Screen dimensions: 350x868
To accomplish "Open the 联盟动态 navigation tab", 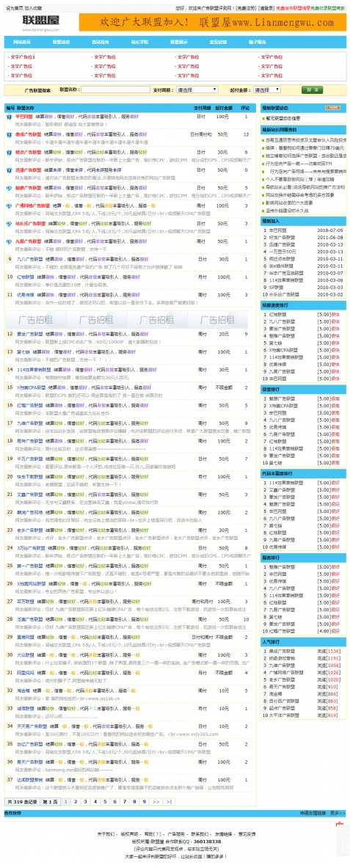I will [62, 42].
